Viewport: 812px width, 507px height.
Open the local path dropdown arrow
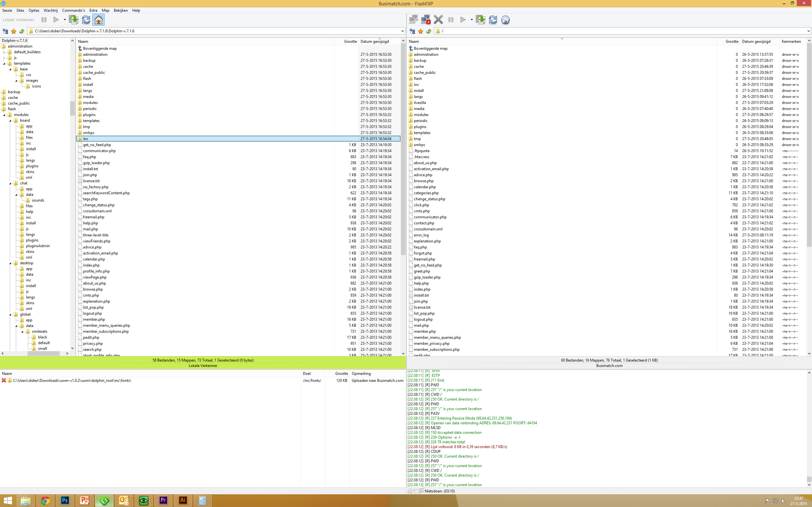(402, 31)
